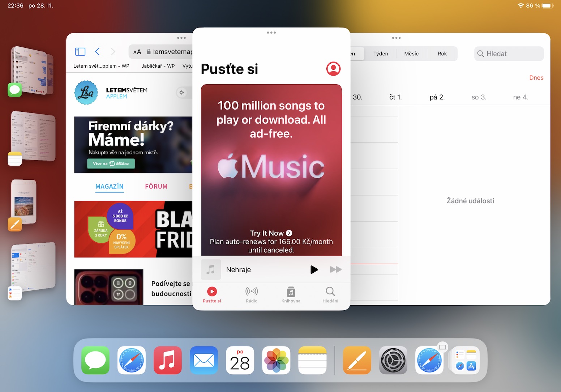This screenshot has height=392, width=561.
Task: Open Messages app in the dock
Action: [x=95, y=360]
